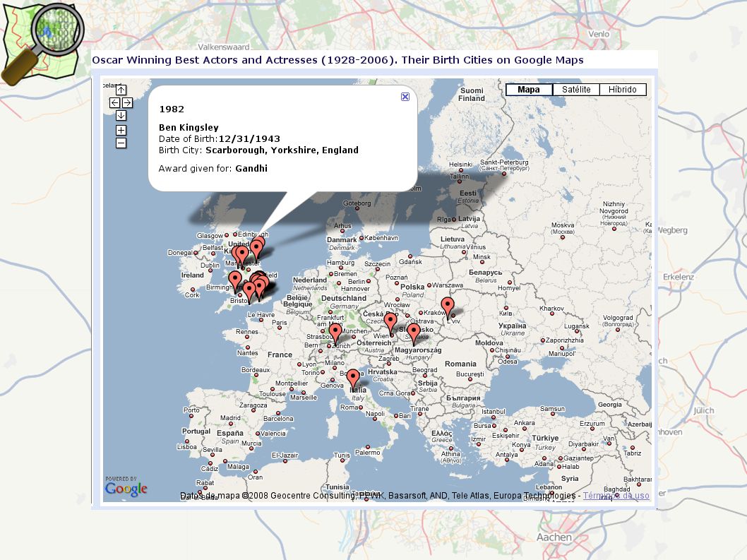This screenshot has width=747, height=560.
Task: Click the Glasgow label on the map
Action: click(x=210, y=235)
